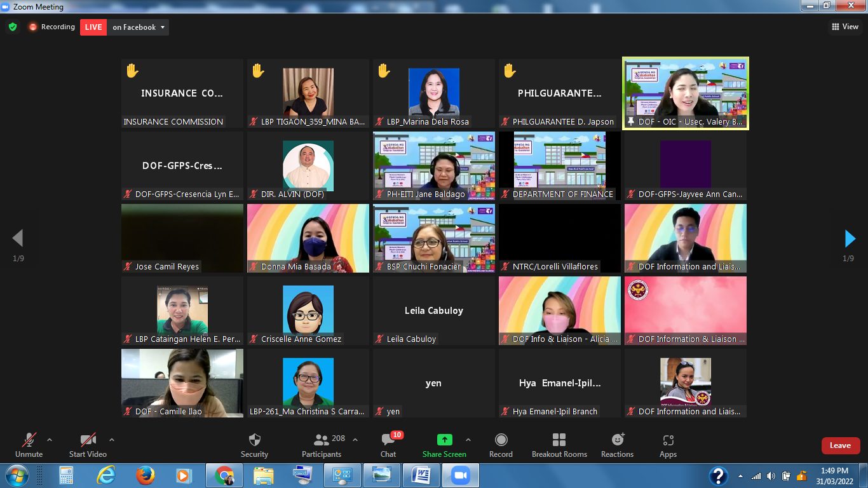Click the DIR. ALVIN (DOF) name label

292,194
